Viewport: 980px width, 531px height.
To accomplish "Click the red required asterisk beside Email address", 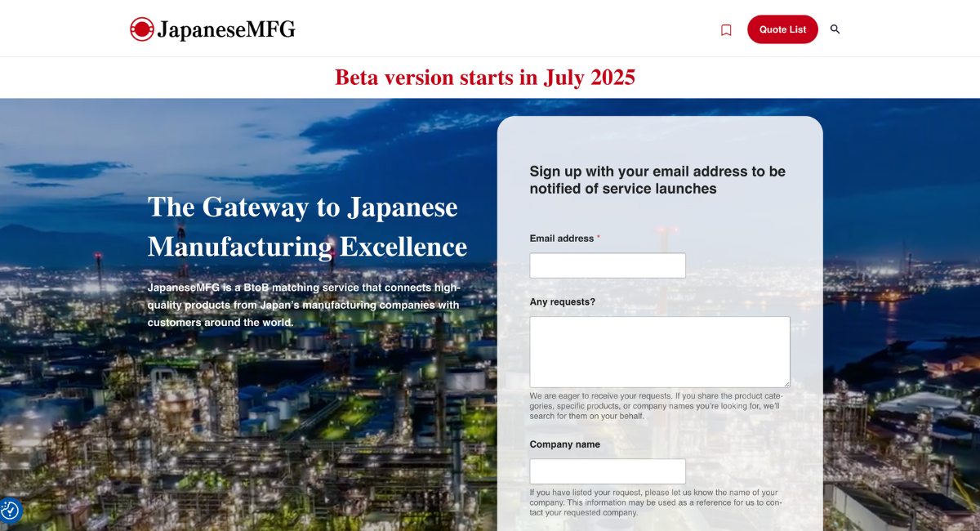I will point(598,239).
